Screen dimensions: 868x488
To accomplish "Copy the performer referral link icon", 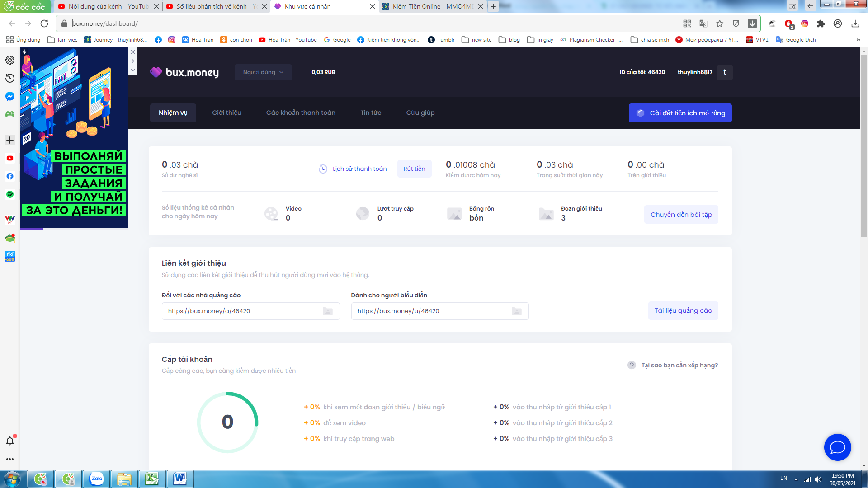I will [x=516, y=311].
